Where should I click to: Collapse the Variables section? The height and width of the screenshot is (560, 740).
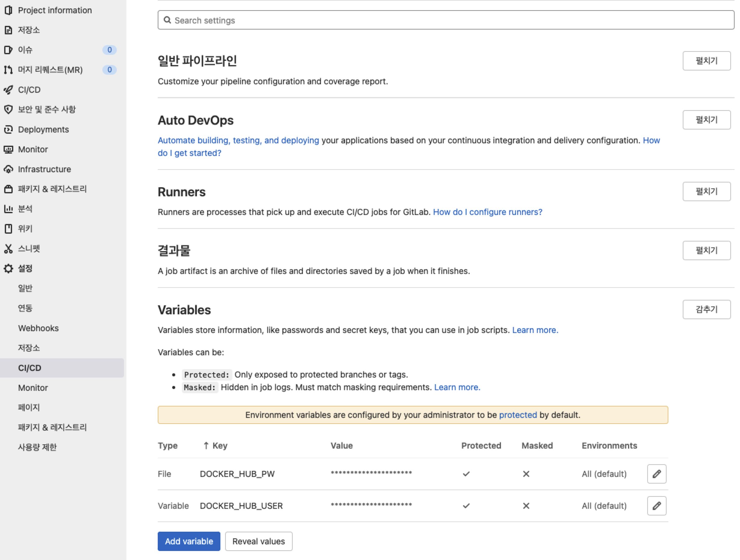706,310
